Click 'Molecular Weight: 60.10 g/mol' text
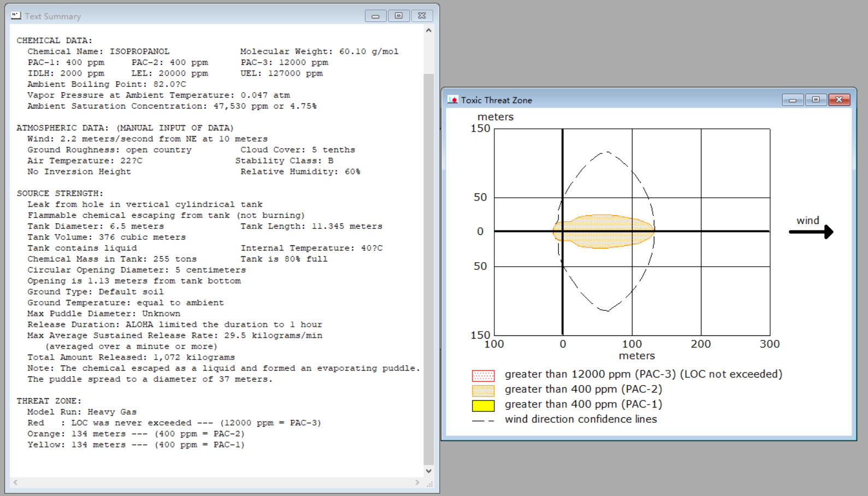This screenshot has height=496, width=868. tap(320, 51)
